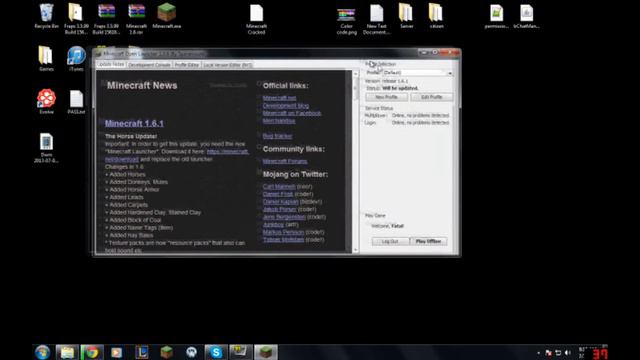Viewport: 640px width, 360px height.
Task: Open the media player taskbar icon
Action: pyautogui.click(x=117, y=352)
